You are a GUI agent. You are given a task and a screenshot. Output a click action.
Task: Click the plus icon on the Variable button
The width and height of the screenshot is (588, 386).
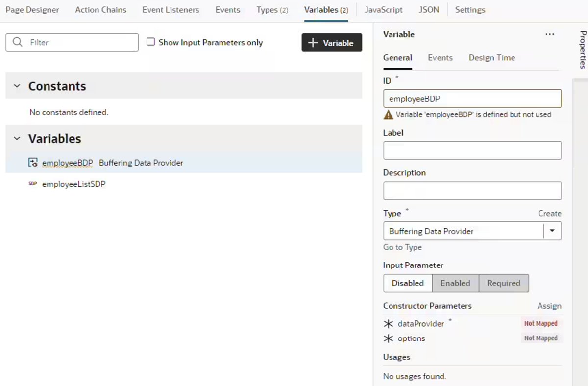tap(314, 43)
